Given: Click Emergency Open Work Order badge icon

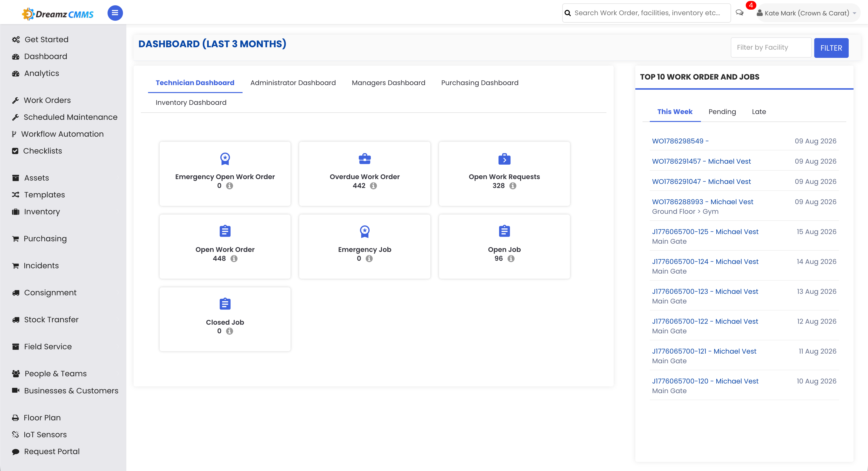Looking at the screenshot, I should pyautogui.click(x=225, y=159).
